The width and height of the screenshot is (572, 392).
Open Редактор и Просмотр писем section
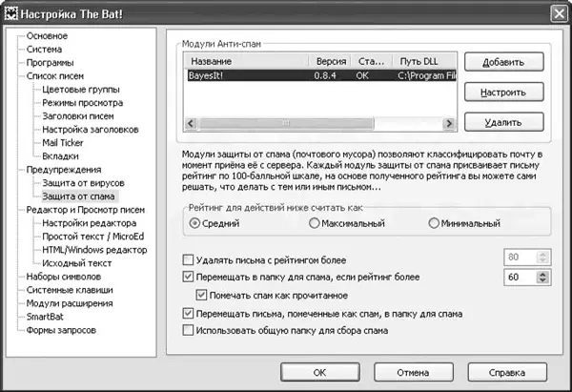point(86,210)
